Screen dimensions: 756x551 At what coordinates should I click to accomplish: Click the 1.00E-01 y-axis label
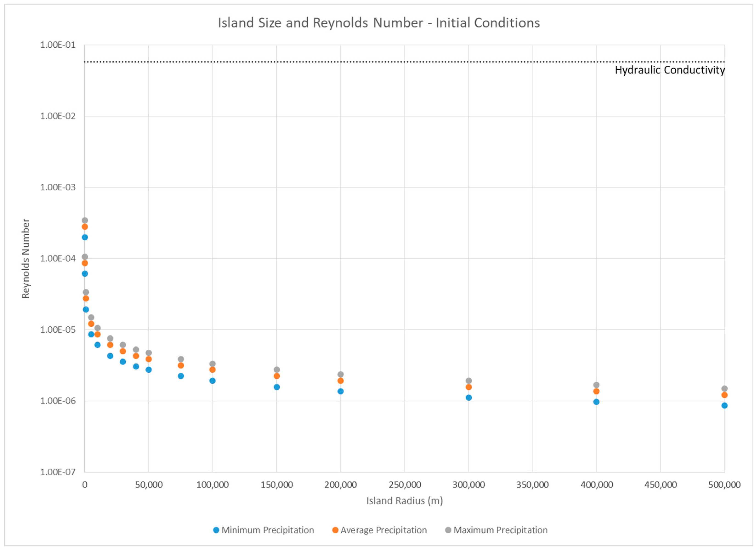tap(58, 45)
